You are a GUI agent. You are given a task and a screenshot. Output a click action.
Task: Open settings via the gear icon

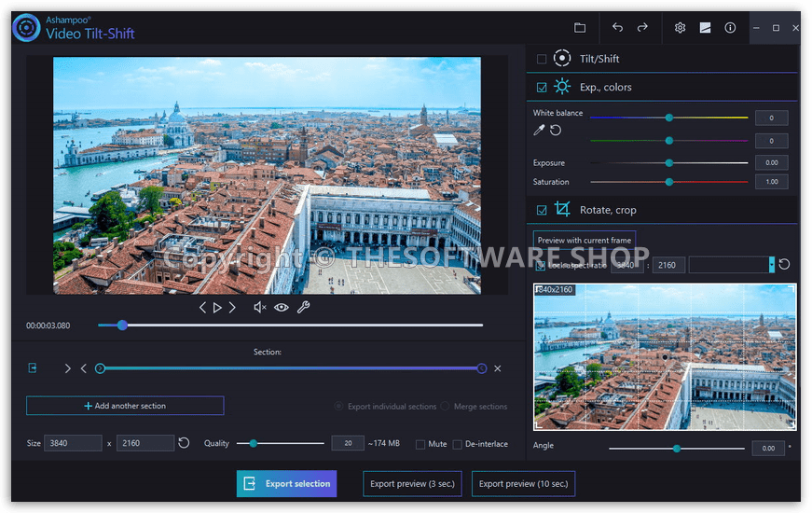click(680, 28)
